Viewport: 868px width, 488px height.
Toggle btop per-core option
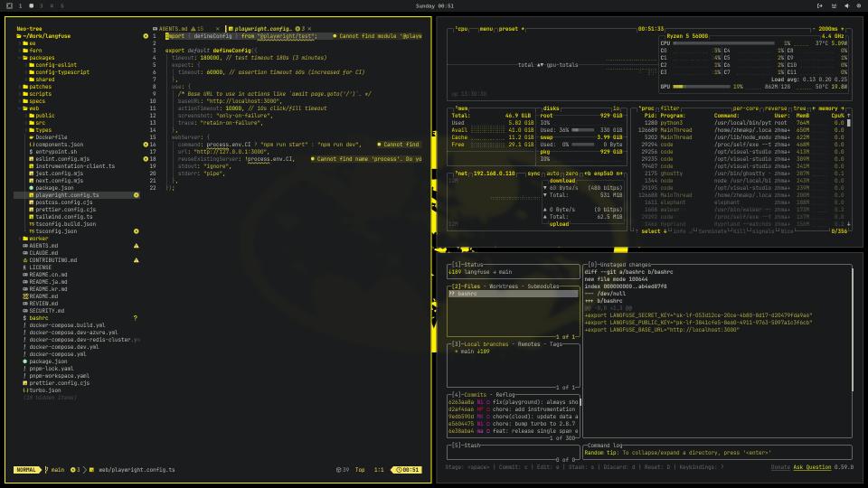(x=745, y=108)
